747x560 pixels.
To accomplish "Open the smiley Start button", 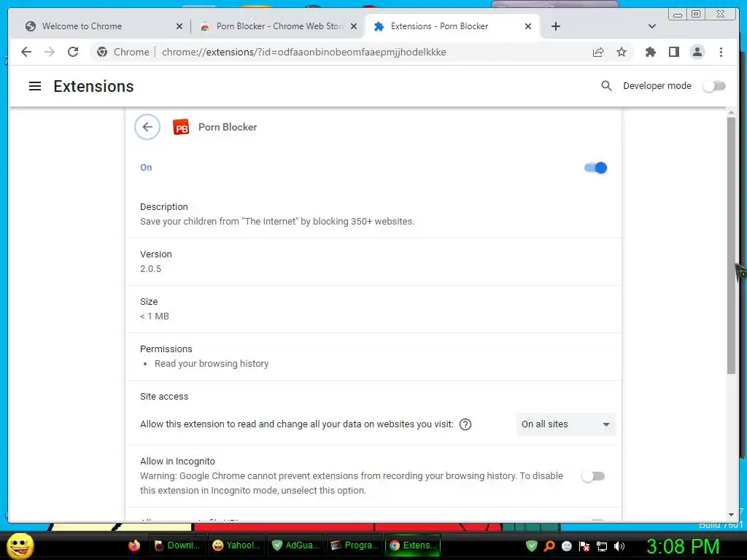I will pyautogui.click(x=20, y=545).
